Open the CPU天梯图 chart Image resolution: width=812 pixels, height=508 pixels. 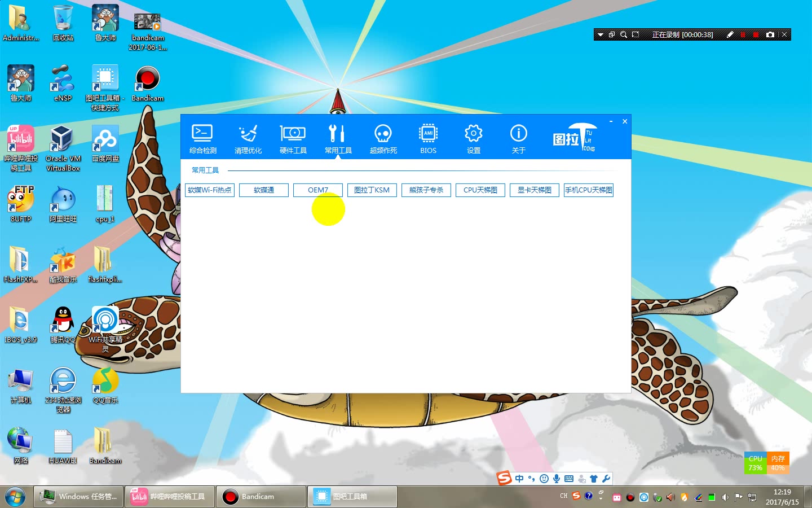point(480,190)
